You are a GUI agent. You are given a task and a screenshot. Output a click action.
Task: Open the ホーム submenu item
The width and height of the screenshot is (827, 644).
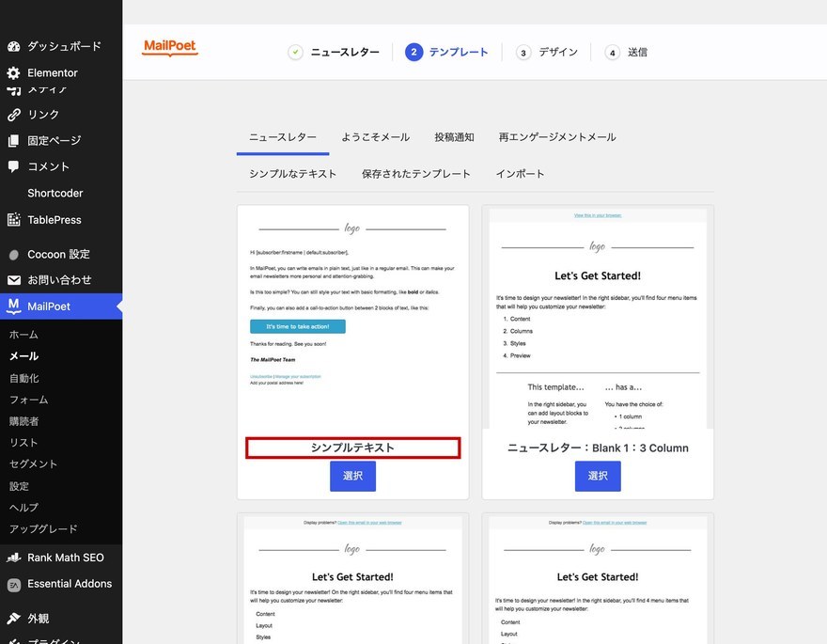(x=23, y=335)
